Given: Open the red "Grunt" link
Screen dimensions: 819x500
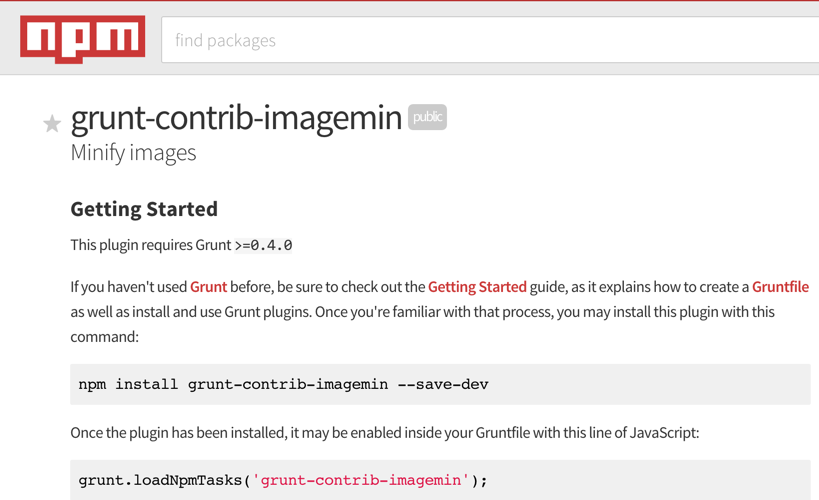Looking at the screenshot, I should [208, 287].
